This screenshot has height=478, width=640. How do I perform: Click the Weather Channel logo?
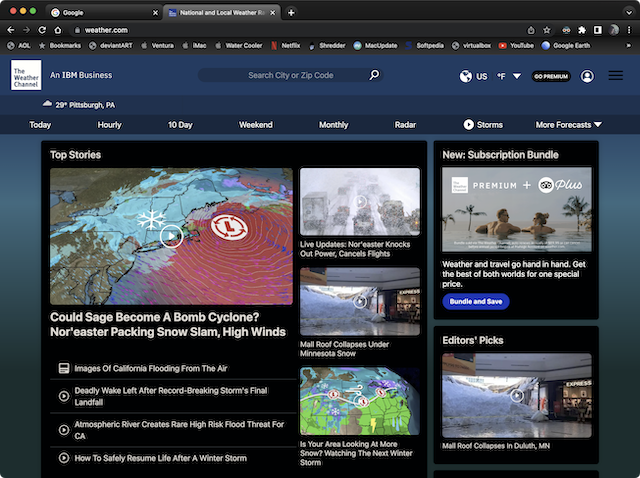(26, 75)
